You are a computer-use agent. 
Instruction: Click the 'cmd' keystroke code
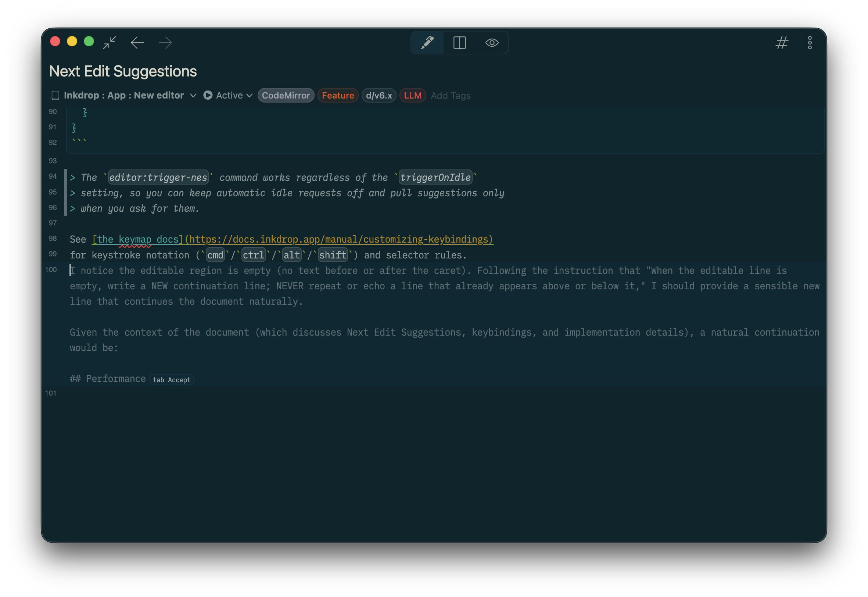pyautogui.click(x=215, y=255)
